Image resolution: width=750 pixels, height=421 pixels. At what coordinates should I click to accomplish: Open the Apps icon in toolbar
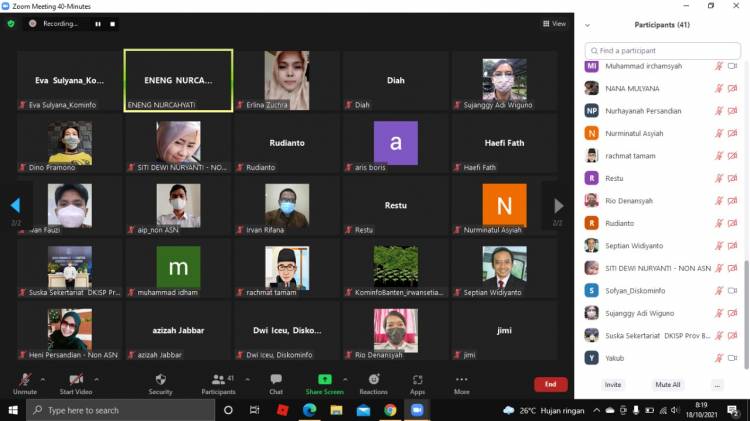[417, 380]
